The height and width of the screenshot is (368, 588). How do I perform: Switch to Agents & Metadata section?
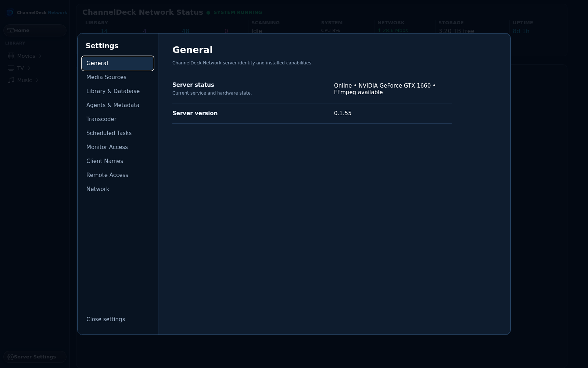[118, 105]
